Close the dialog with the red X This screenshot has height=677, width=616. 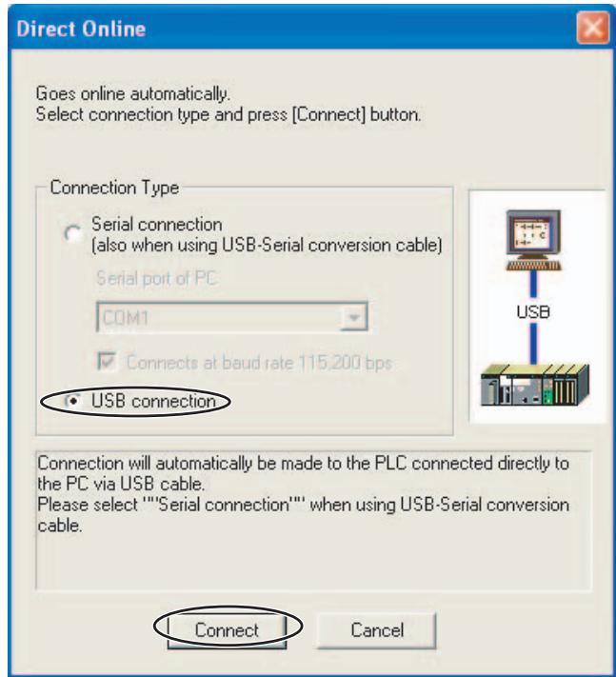pos(593,28)
